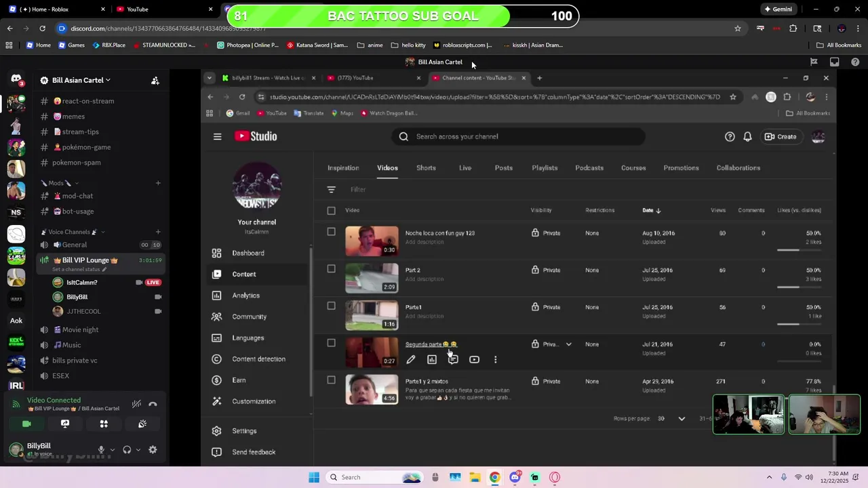Open Discord activities launcher icon
868x488 pixels.
[104, 424]
